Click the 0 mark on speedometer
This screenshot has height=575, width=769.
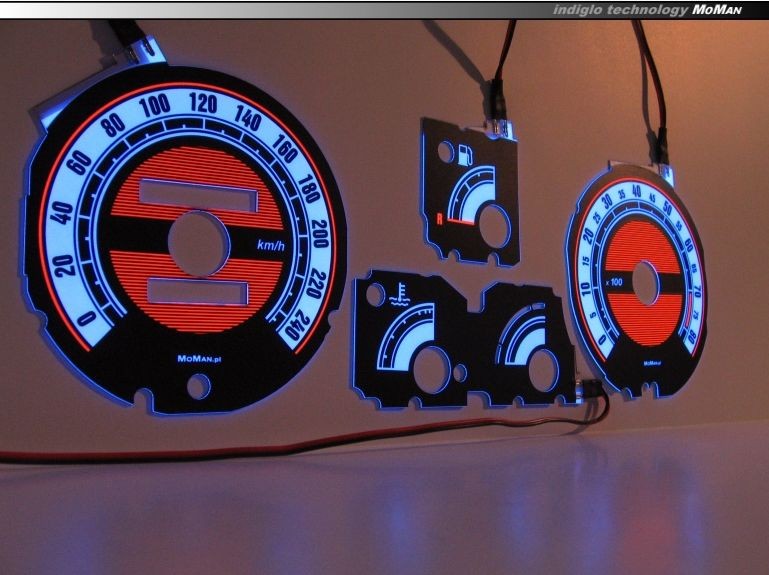click(86, 319)
